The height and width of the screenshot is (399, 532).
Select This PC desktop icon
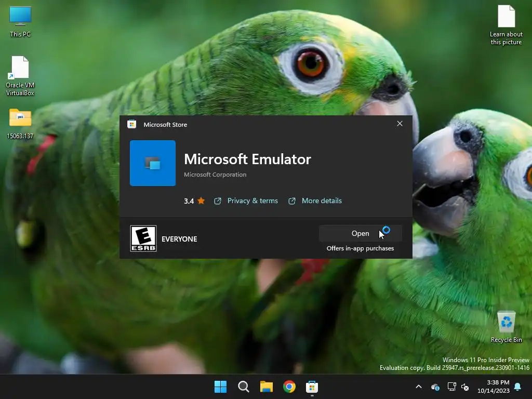click(20, 22)
